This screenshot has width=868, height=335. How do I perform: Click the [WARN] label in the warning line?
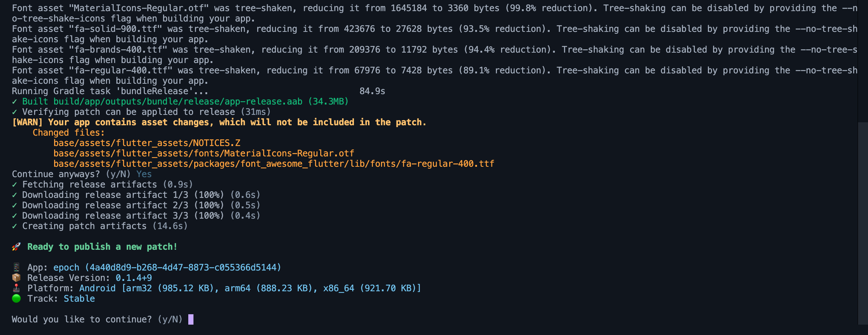tap(27, 122)
